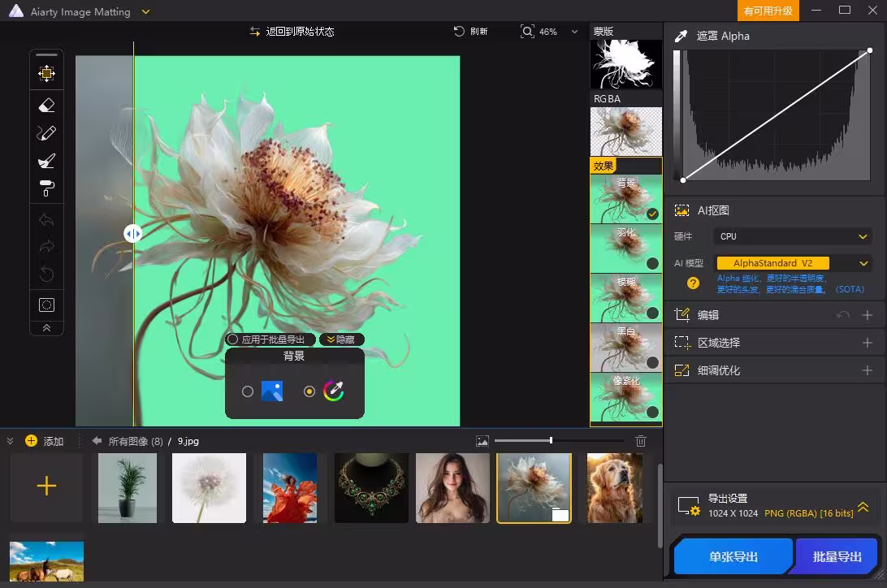This screenshot has height=588, width=887.
Task: Open the marquee selection tool at toolbar bottom
Action: tap(46, 304)
